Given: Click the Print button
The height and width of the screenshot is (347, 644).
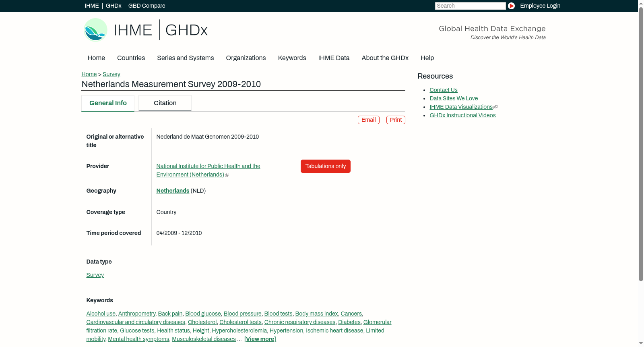Looking at the screenshot, I should (x=396, y=120).
